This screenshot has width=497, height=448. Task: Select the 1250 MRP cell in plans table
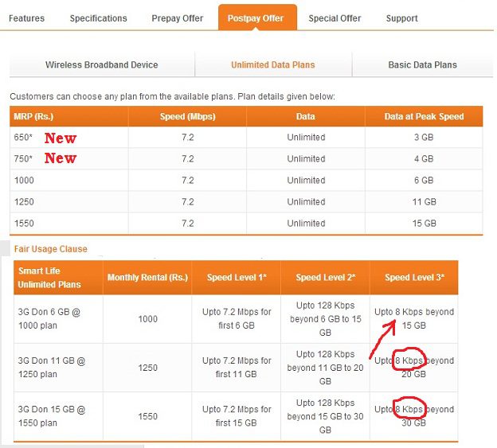(68, 201)
